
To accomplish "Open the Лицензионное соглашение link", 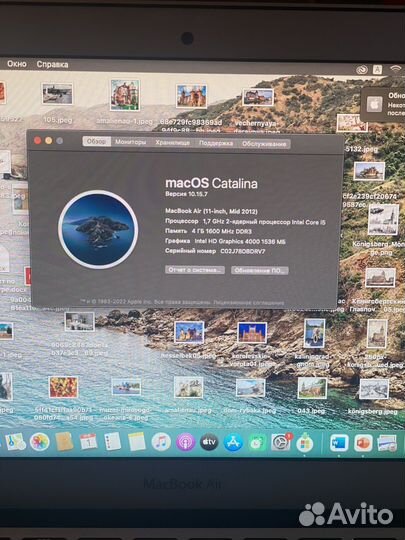I will click(249, 303).
